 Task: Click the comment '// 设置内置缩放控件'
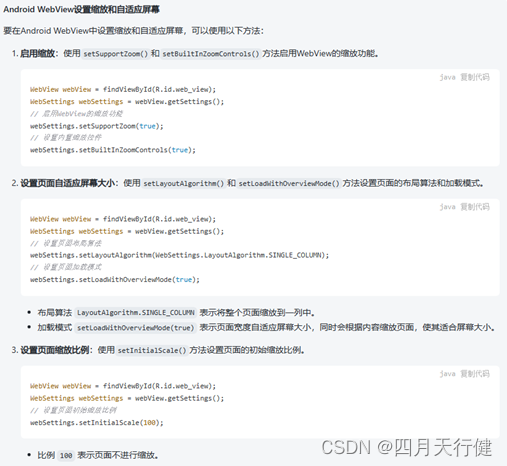coord(66,138)
